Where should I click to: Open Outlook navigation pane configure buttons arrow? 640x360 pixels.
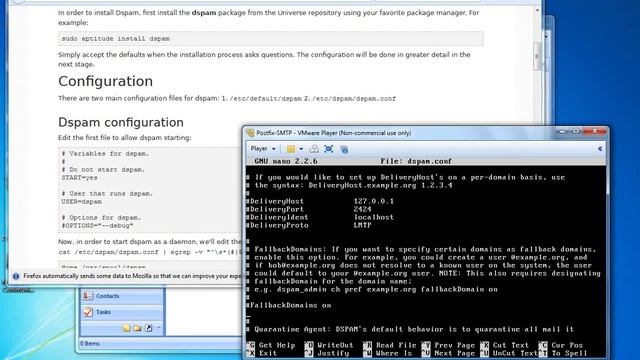tap(158, 328)
